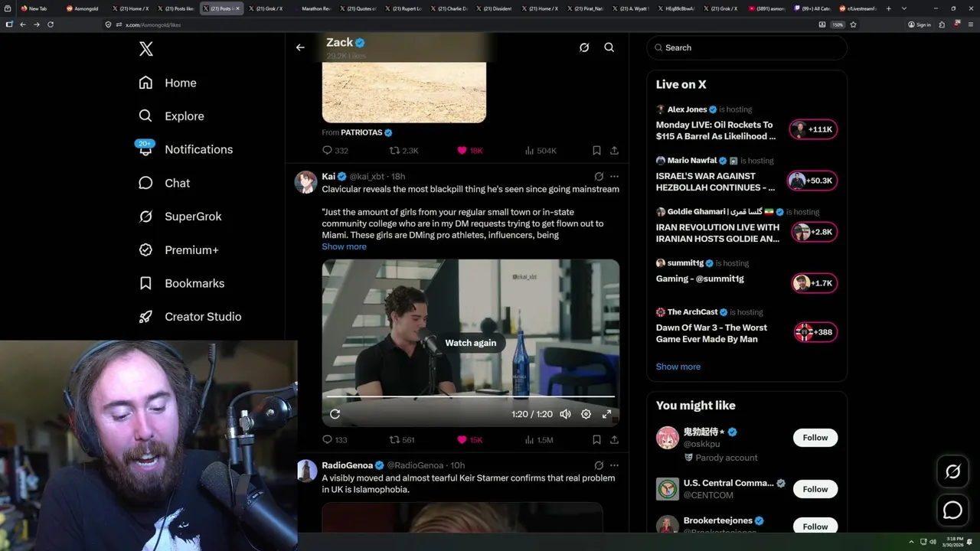View stats of Kai's post 1.5M views
Image resolution: width=980 pixels, height=551 pixels.
tap(538, 440)
